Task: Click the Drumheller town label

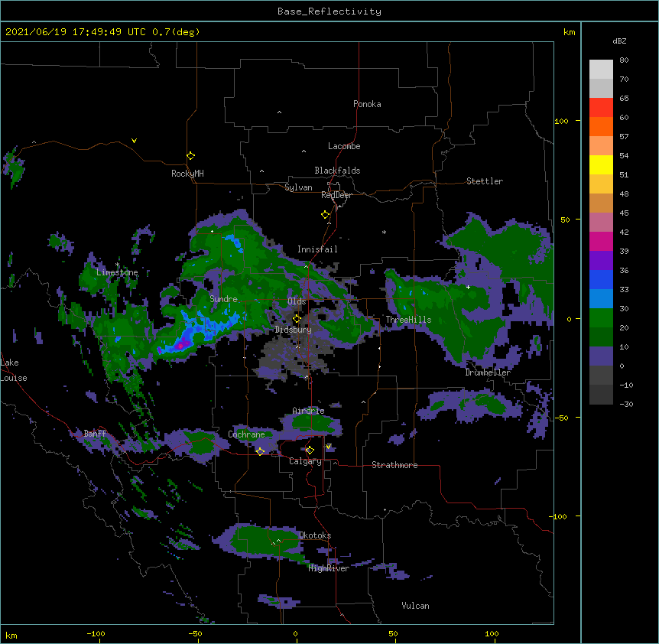Action: coord(488,372)
